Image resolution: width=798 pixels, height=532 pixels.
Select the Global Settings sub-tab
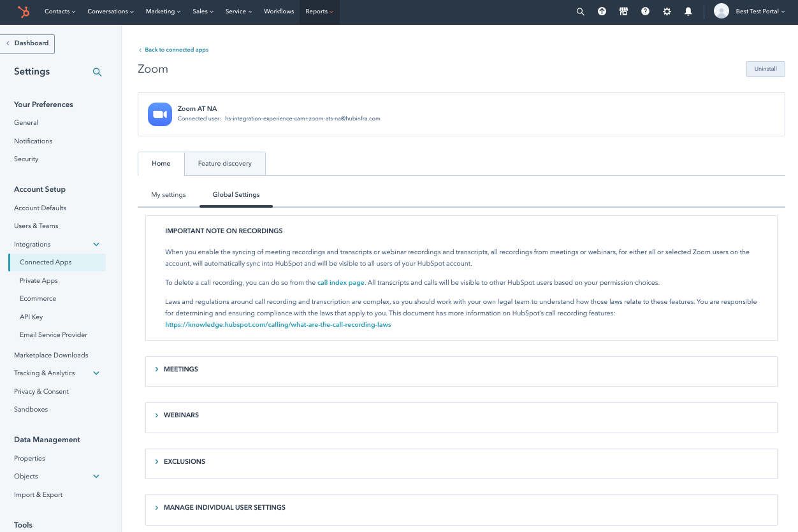coord(236,195)
